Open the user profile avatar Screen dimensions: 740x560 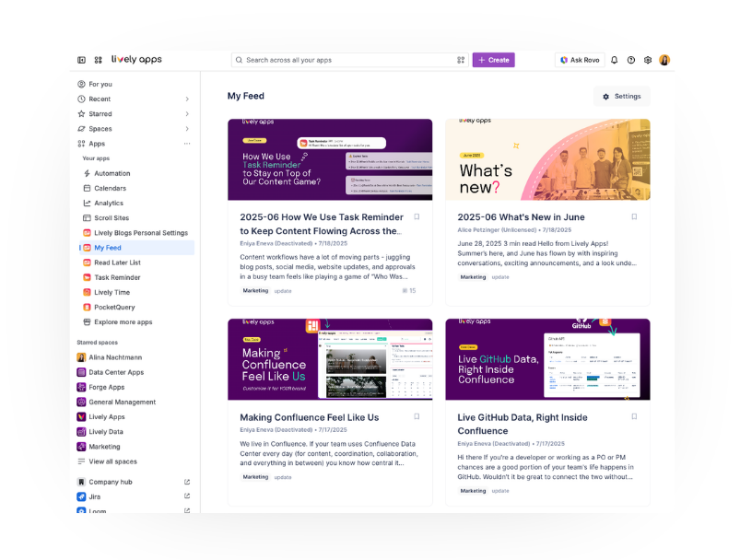[664, 60]
